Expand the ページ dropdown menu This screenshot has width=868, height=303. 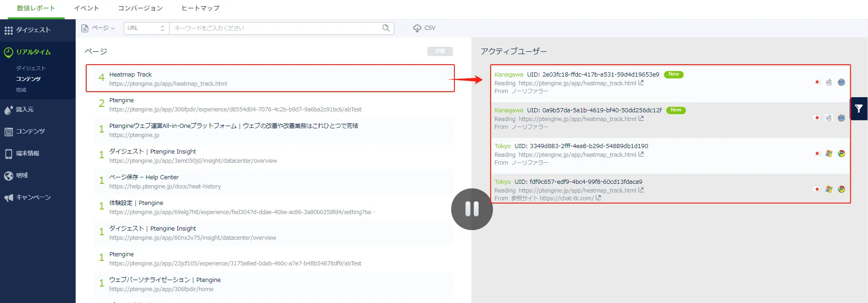click(98, 28)
